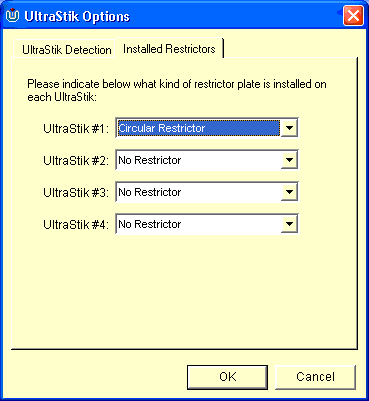This screenshot has width=369, height=401.
Task: Confirm settings with the OK button
Action: tap(227, 377)
